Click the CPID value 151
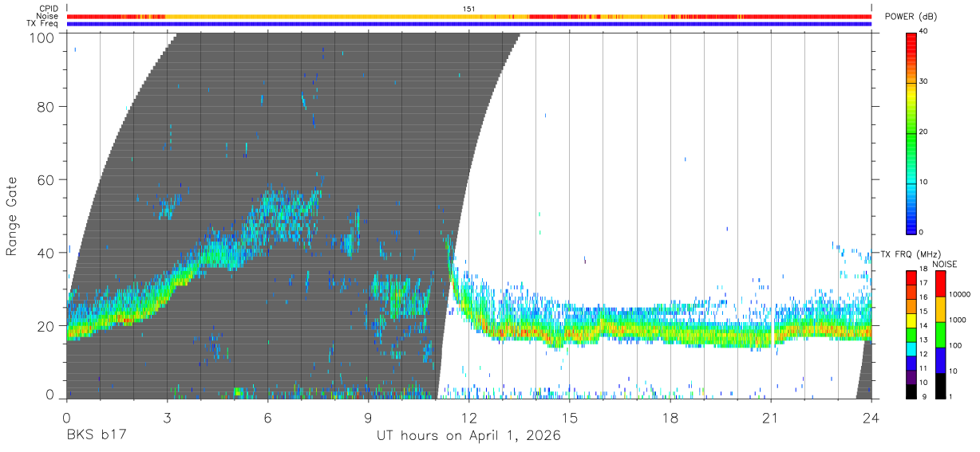 (469, 9)
